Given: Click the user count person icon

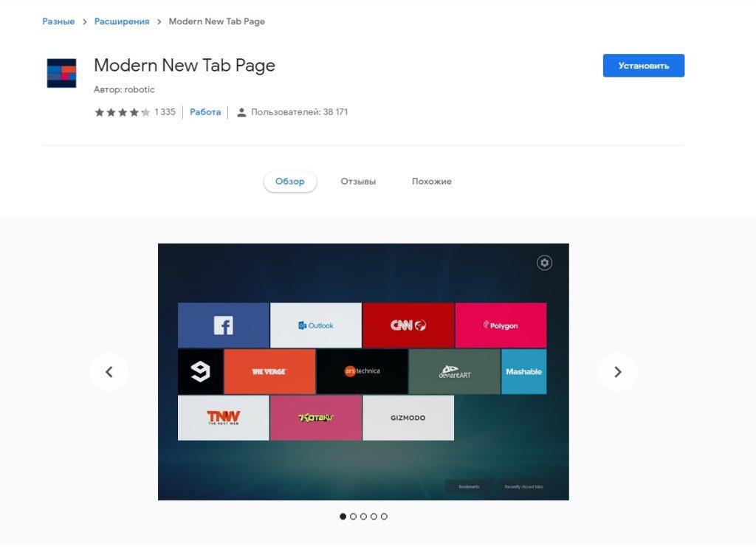Looking at the screenshot, I should [241, 112].
